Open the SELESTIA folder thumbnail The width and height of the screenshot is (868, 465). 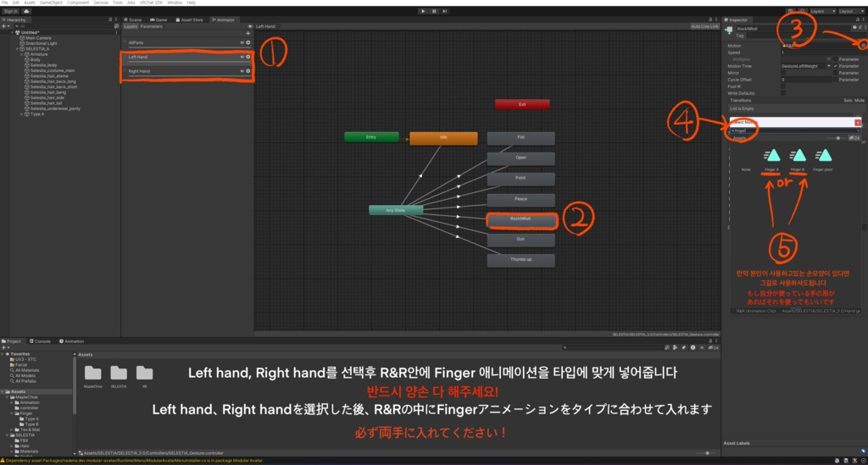click(119, 375)
